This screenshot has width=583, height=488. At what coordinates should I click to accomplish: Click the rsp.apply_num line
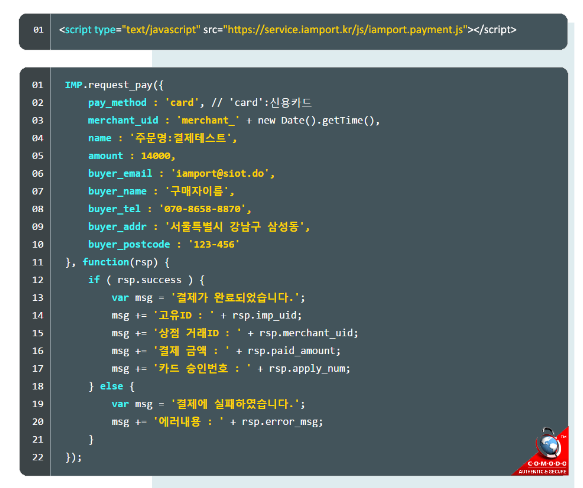(x=231, y=369)
